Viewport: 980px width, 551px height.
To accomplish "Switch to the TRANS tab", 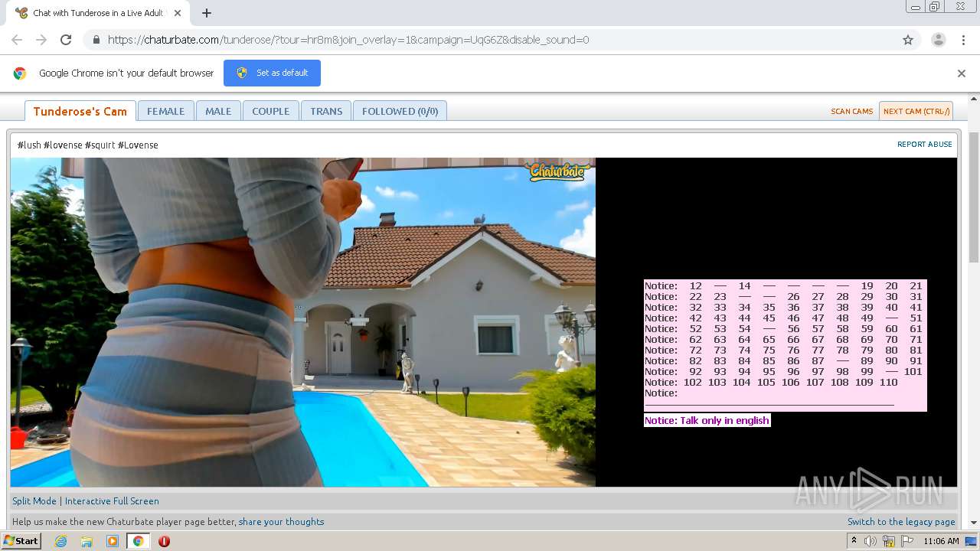I will (326, 111).
